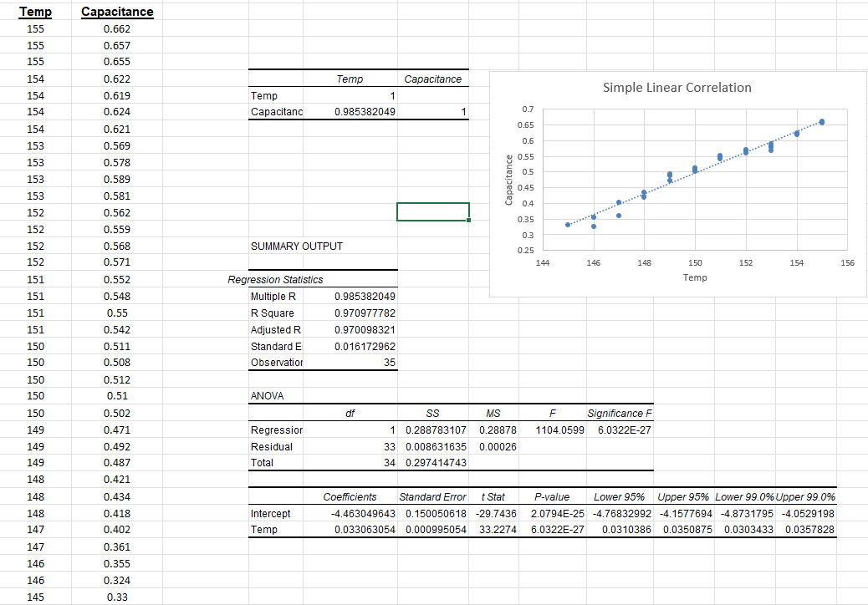Click the Temp standard error 0.000995054
This screenshot has width=868, height=605.
pos(436,529)
